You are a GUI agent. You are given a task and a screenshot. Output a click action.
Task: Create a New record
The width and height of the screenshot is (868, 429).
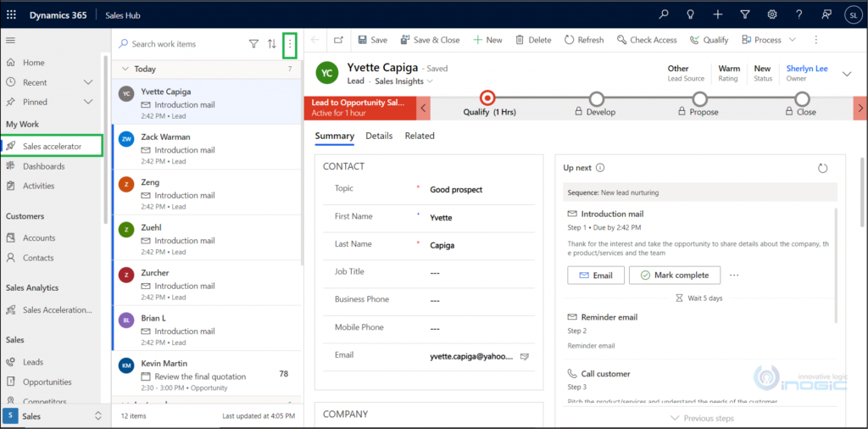coord(487,40)
